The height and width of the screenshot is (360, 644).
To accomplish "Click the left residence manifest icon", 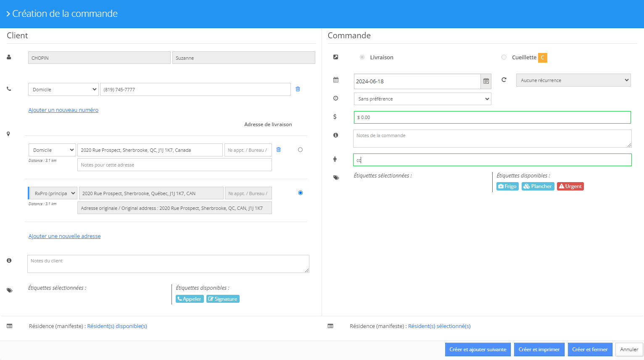I will pyautogui.click(x=9, y=326).
